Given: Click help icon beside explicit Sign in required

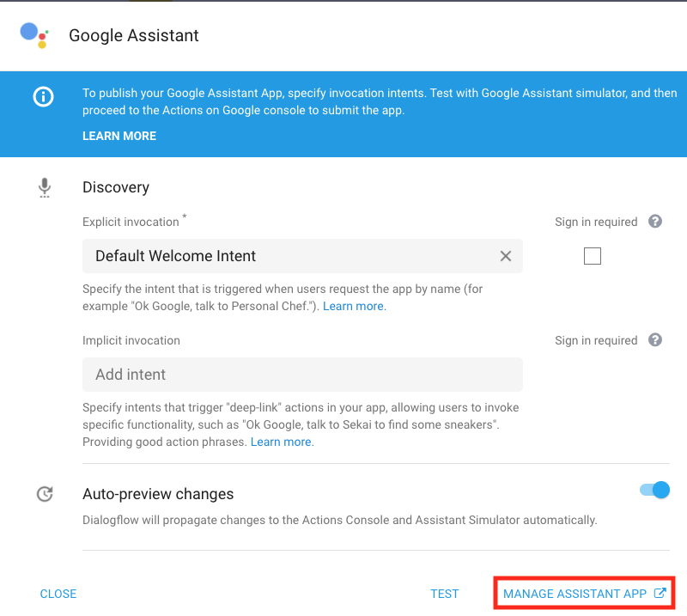Looking at the screenshot, I should coord(655,222).
